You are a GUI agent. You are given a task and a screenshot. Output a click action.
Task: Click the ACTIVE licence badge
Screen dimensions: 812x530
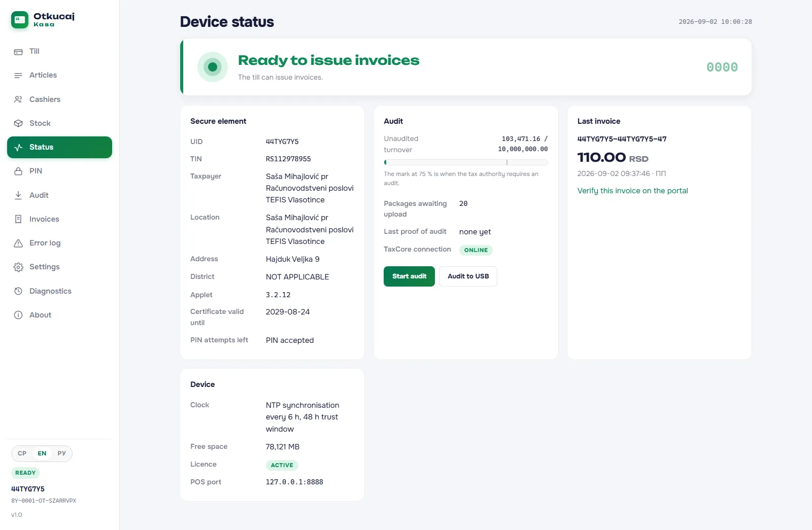(x=282, y=465)
